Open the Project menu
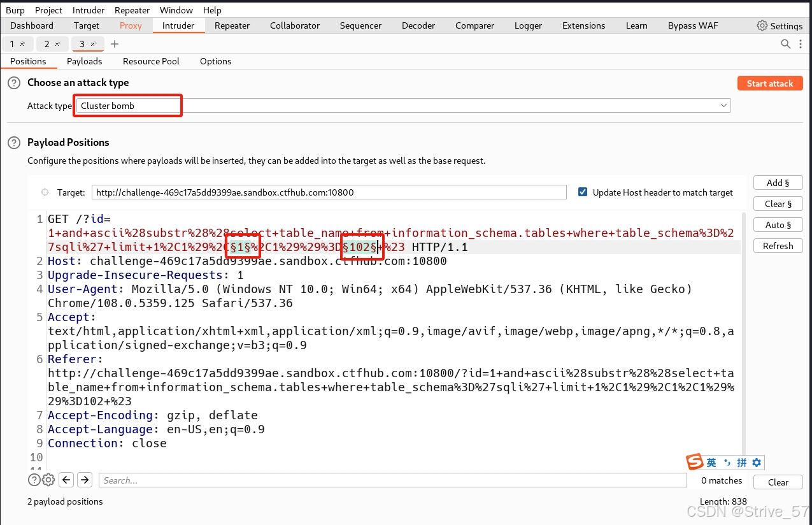This screenshot has height=525, width=812. (x=49, y=10)
